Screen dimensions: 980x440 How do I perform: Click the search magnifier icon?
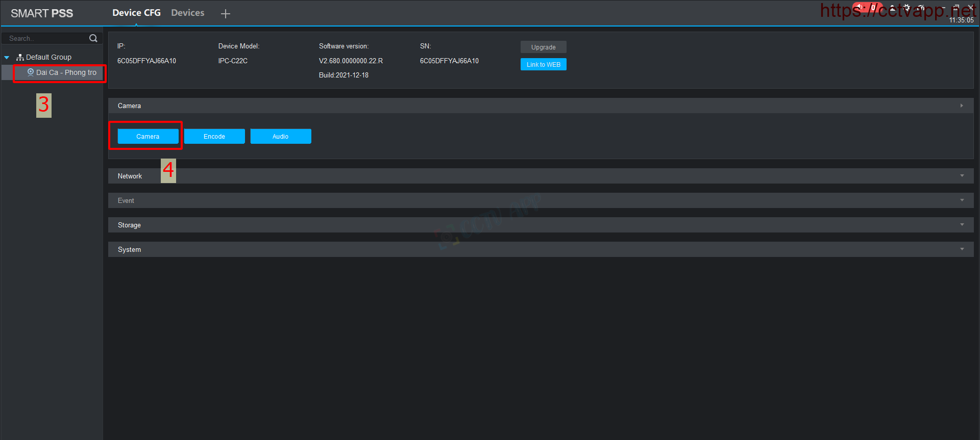pyautogui.click(x=93, y=38)
